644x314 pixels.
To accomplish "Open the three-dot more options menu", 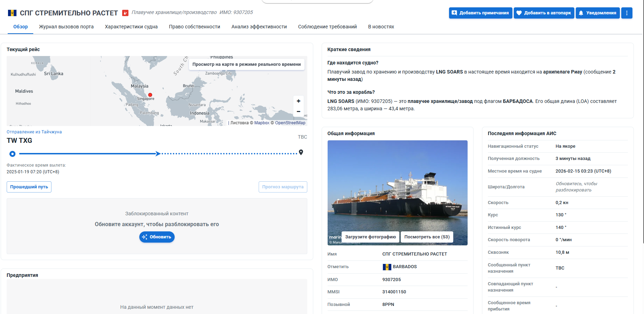I will pos(626,13).
